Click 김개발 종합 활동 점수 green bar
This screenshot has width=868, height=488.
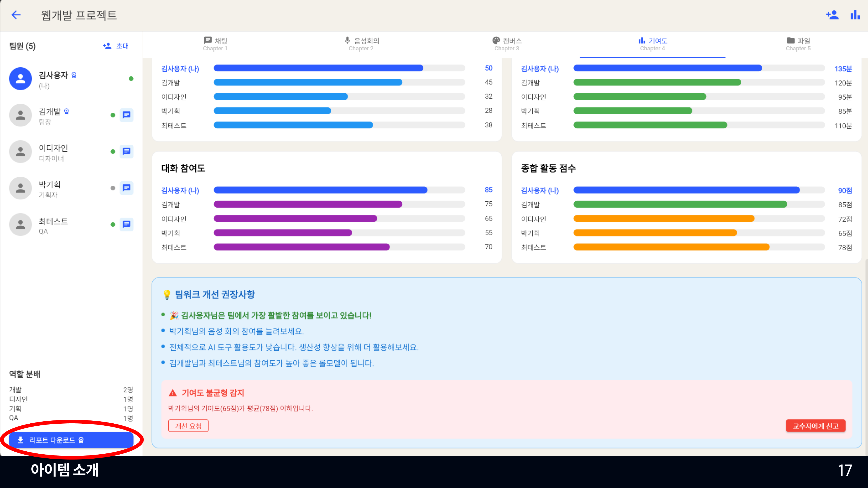point(680,204)
